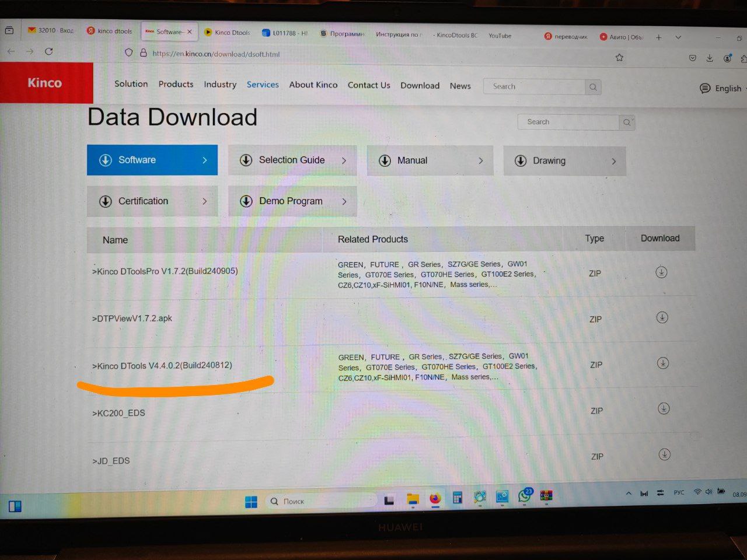View site security lock icon
Viewport: 747px width, 560px height.
click(x=143, y=52)
